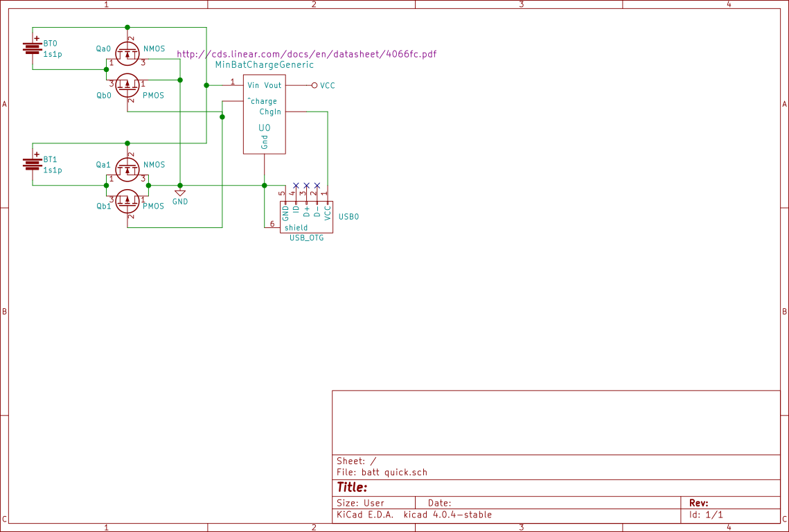Select the no-connect X on USB pin 3
This screenshot has width=789, height=532.
pyautogui.click(x=306, y=186)
